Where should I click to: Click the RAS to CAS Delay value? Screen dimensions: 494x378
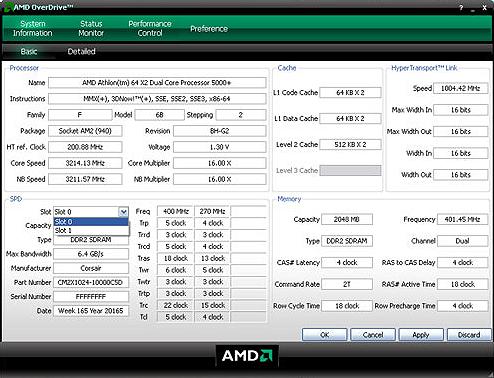(462, 263)
